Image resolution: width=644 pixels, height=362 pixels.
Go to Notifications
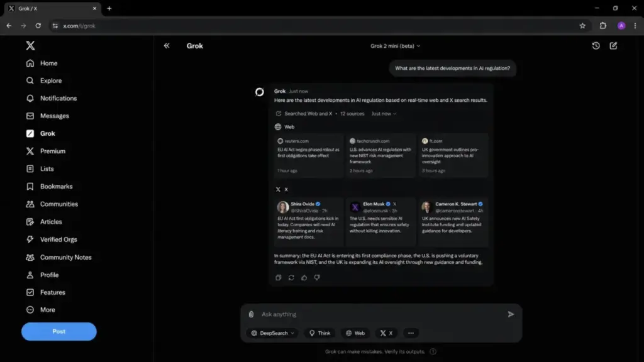click(52, 99)
